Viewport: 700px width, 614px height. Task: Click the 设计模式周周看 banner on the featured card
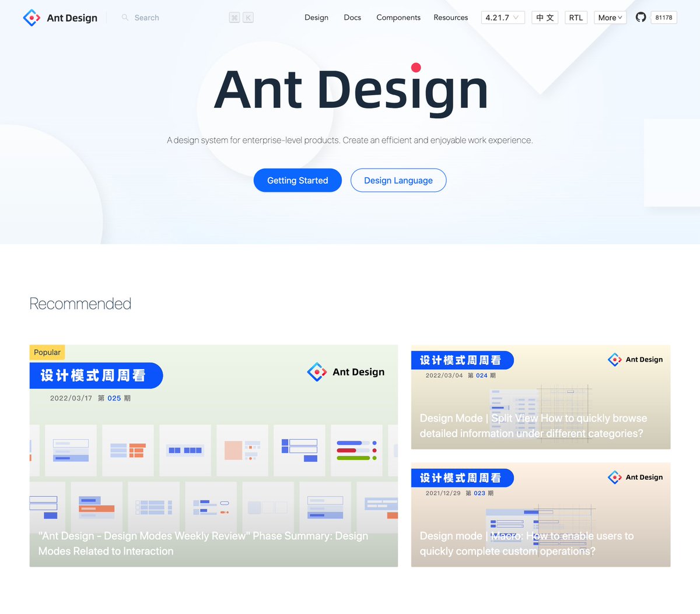click(96, 376)
